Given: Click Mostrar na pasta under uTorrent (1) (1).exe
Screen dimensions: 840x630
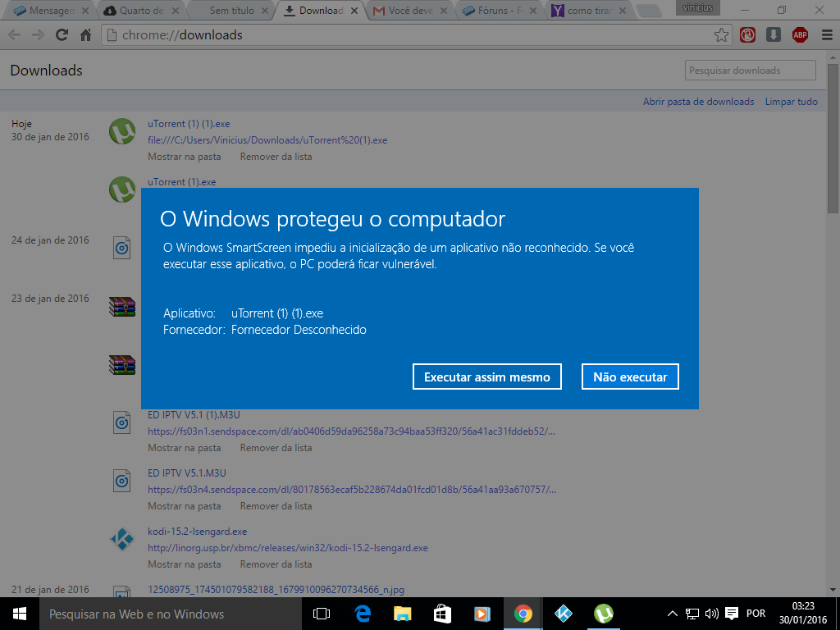Looking at the screenshot, I should click(185, 157).
